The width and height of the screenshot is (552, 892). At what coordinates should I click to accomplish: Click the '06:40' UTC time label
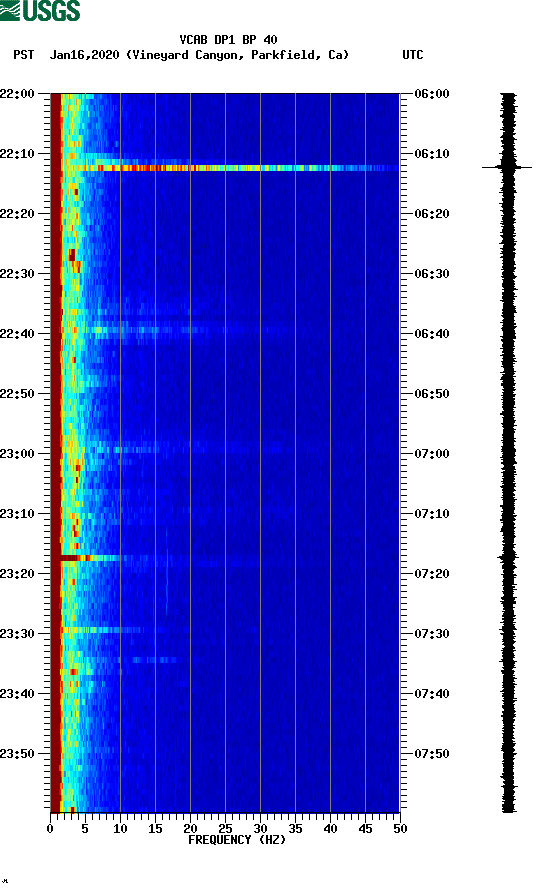(432, 334)
